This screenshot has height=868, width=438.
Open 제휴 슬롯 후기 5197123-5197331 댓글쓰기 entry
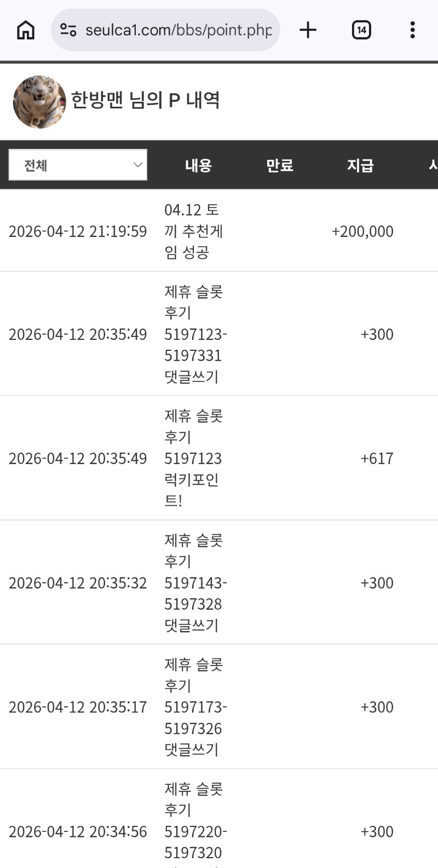point(195,334)
